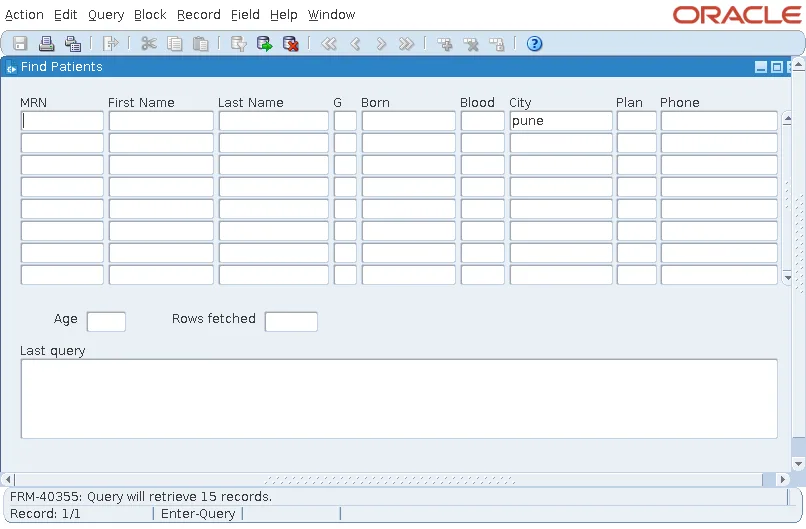Open Print Setup from the toolbar

72,44
